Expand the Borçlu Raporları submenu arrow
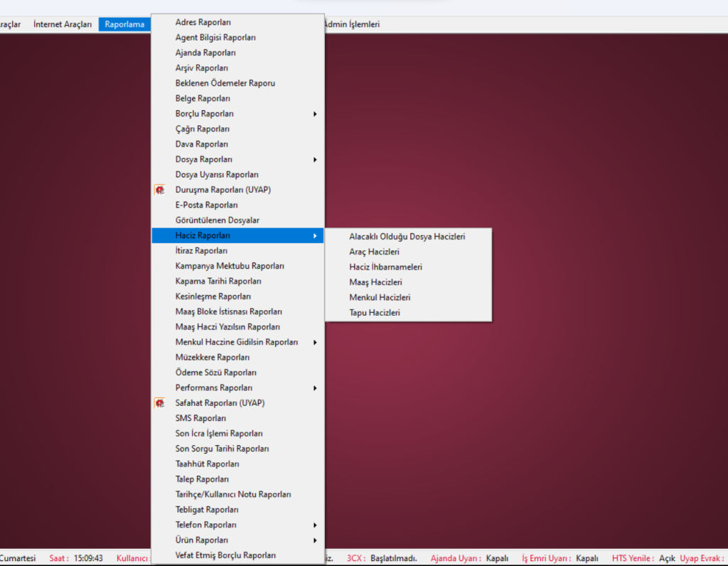 [314, 114]
